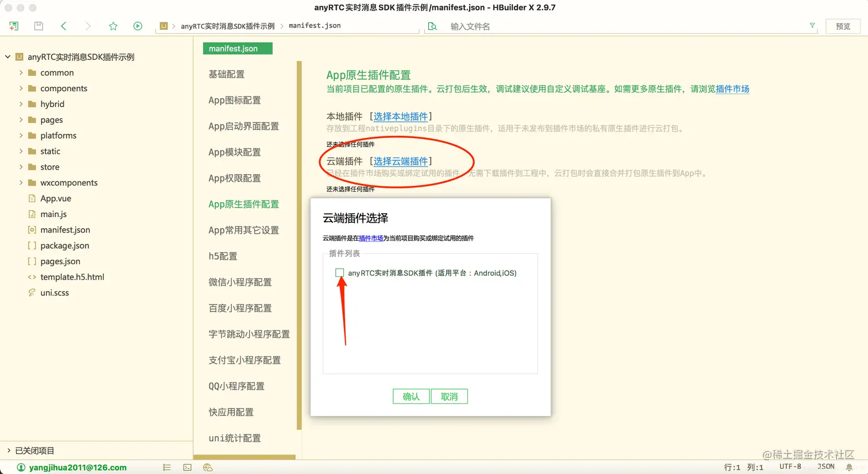This screenshot has height=474, width=868.
Task: Click the run play icon in toolbar
Action: click(138, 26)
